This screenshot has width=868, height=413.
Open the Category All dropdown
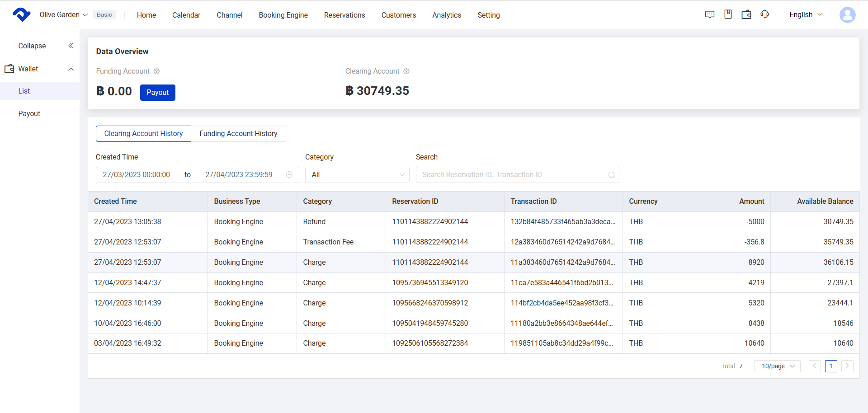(x=357, y=175)
